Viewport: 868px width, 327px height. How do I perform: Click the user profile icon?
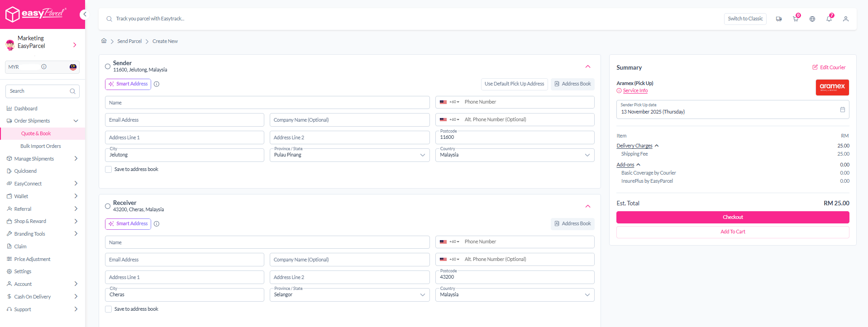click(x=845, y=19)
